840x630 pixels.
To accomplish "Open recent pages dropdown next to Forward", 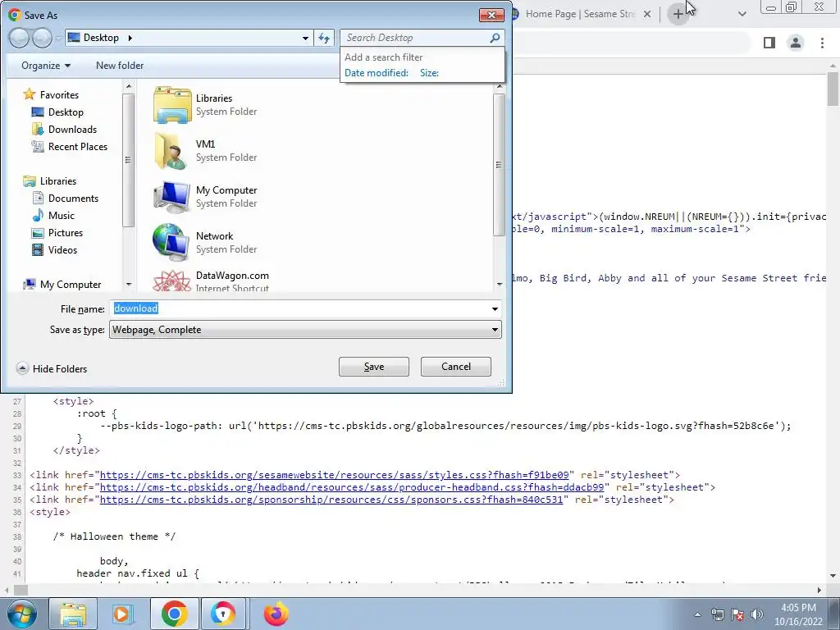I will [x=58, y=38].
